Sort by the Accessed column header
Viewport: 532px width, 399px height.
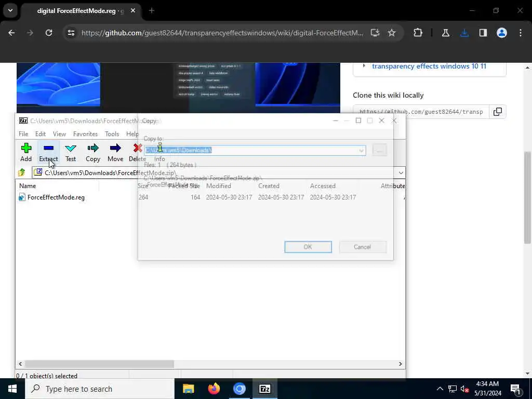point(323,186)
